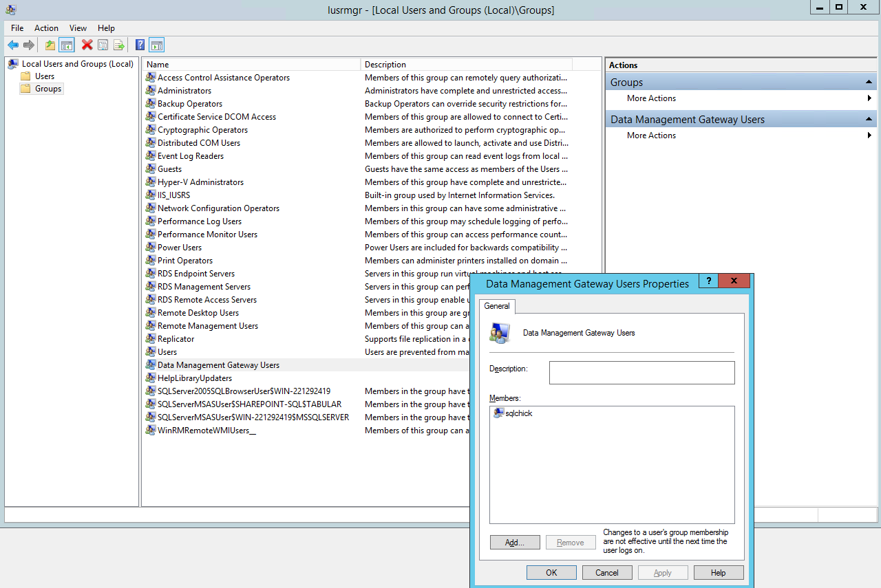Collapse Data Management Gateway Users actions section
The image size is (881, 588).
(x=870, y=120)
